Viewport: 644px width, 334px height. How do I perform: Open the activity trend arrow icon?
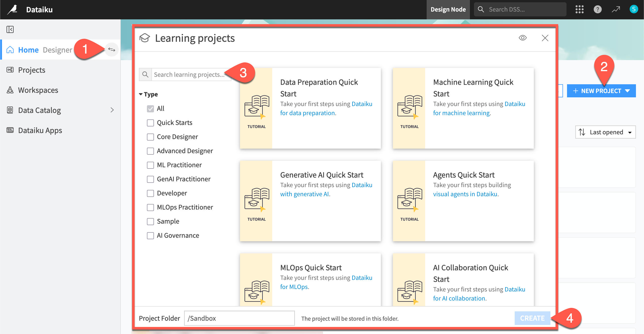[x=616, y=10]
